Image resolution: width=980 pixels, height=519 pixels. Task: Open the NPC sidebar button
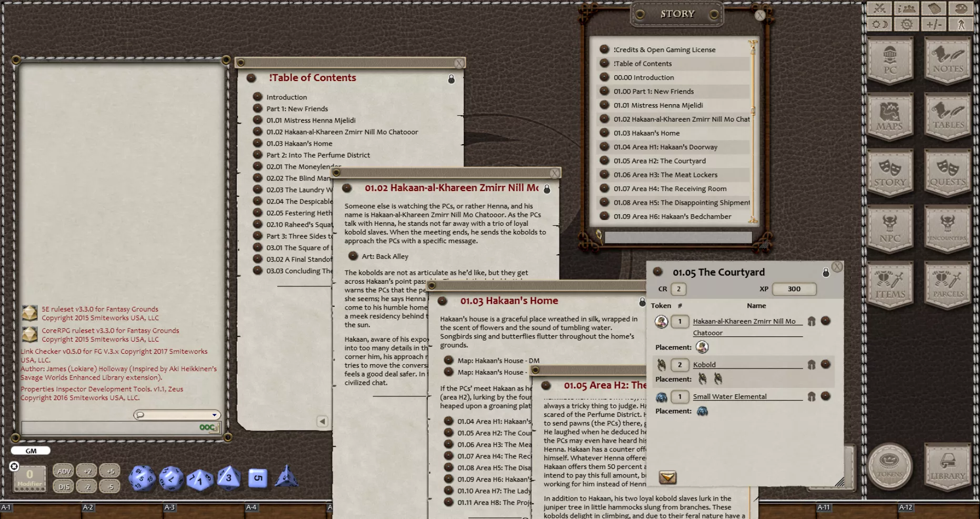pyautogui.click(x=890, y=229)
